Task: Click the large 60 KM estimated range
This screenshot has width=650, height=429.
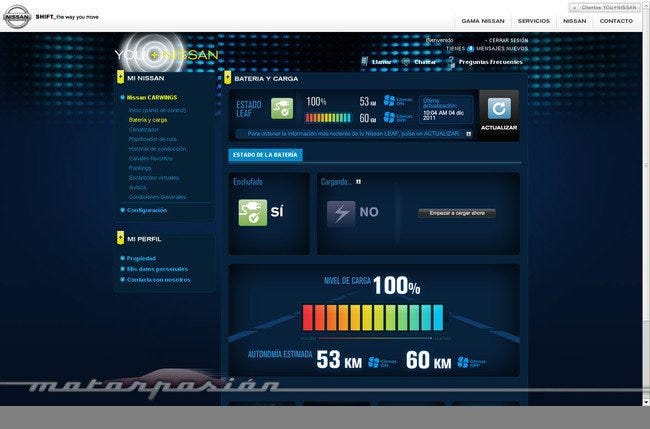Action: tap(429, 360)
